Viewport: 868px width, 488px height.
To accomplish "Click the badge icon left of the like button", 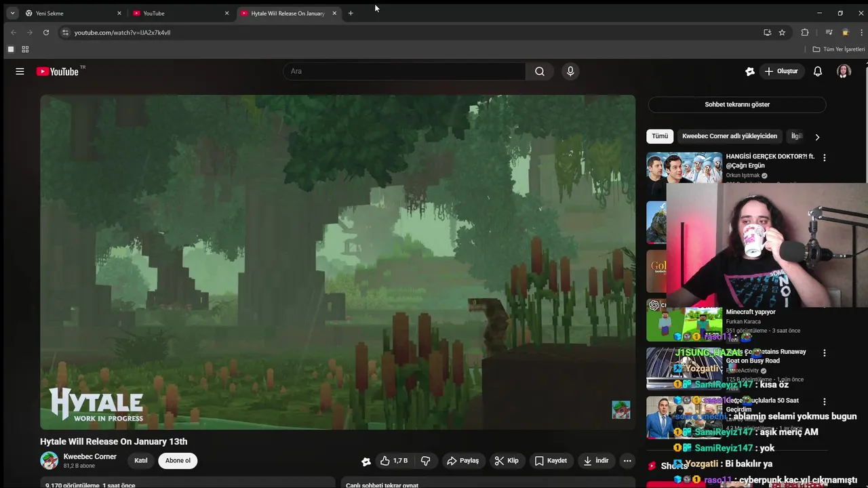I will coord(366,462).
